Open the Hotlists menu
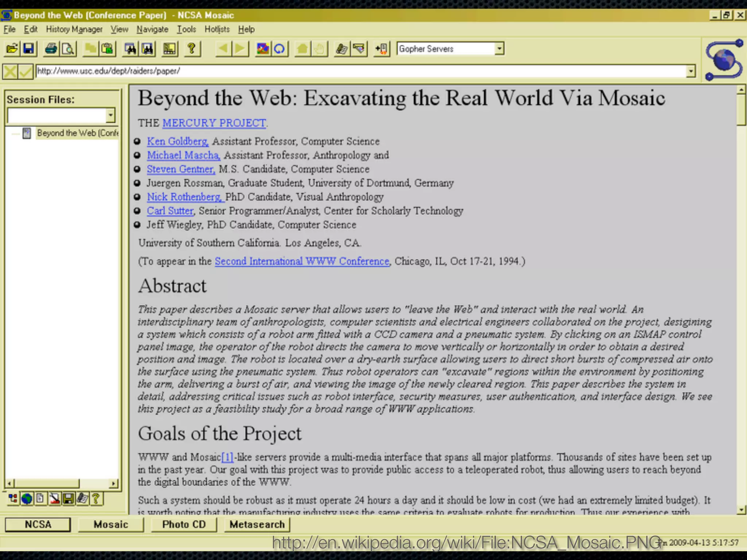This screenshot has height=560, width=747. pos(217,29)
